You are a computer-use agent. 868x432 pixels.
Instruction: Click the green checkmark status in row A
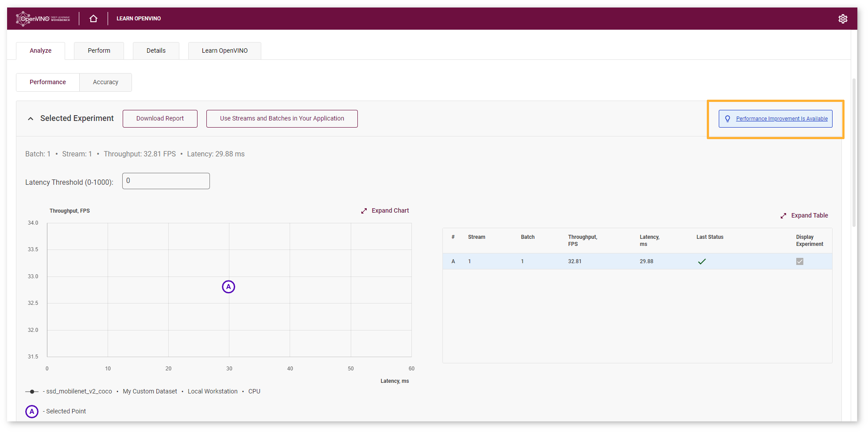(x=702, y=261)
